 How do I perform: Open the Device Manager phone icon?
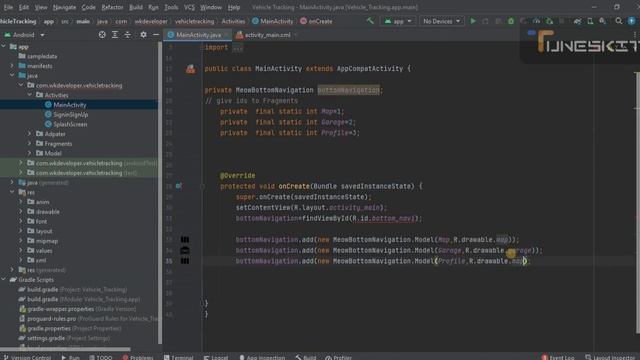[590, 21]
